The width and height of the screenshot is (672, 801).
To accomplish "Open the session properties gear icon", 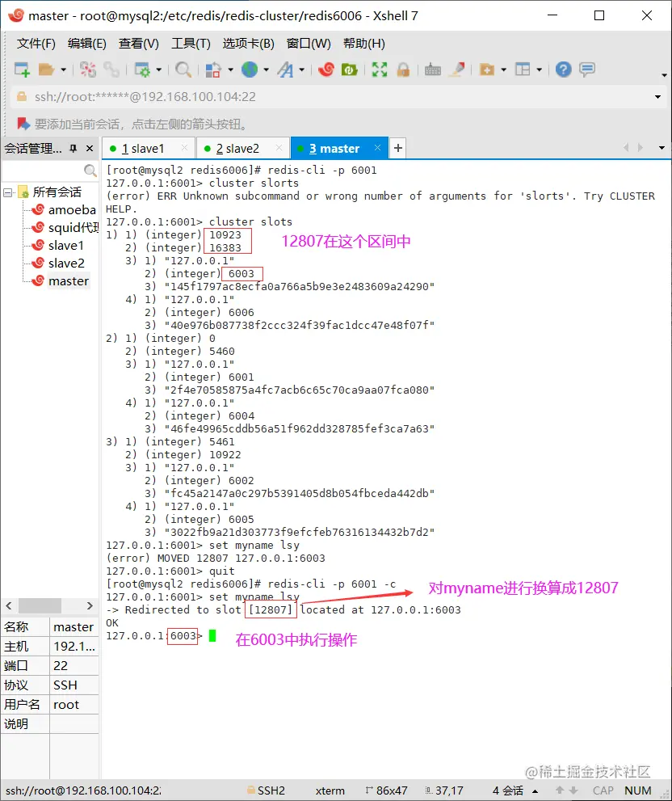I will click(141, 70).
